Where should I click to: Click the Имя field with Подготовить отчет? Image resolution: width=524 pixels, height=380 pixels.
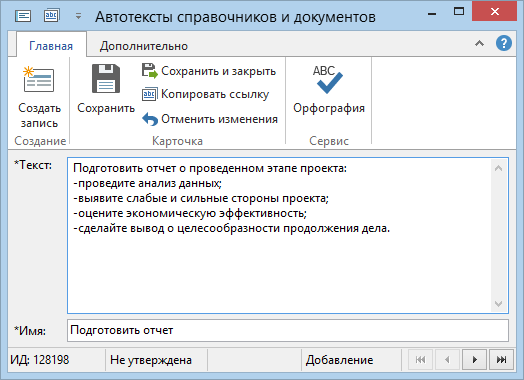pyautogui.click(x=288, y=330)
